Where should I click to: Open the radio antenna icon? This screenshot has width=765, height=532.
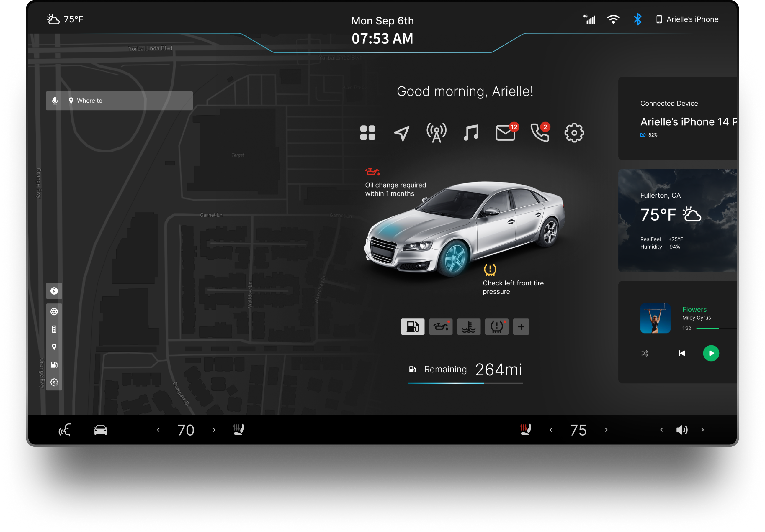(x=436, y=133)
